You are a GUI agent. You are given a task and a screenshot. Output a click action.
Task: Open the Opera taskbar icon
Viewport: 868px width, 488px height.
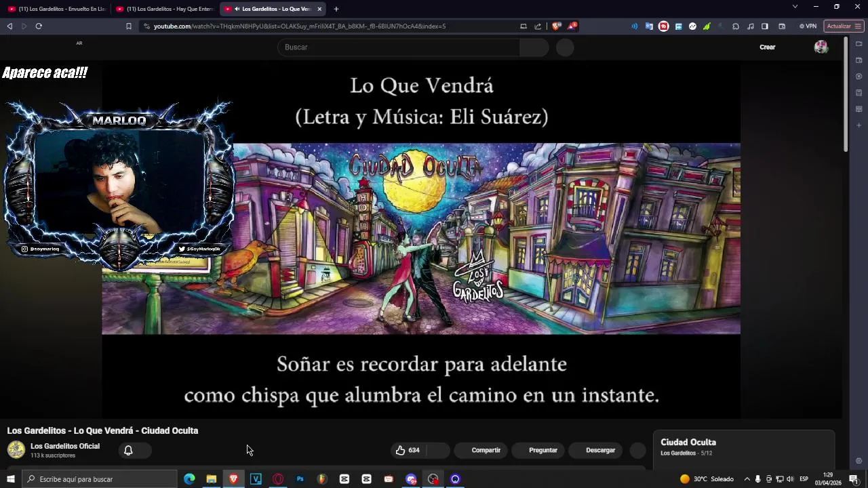click(278, 479)
